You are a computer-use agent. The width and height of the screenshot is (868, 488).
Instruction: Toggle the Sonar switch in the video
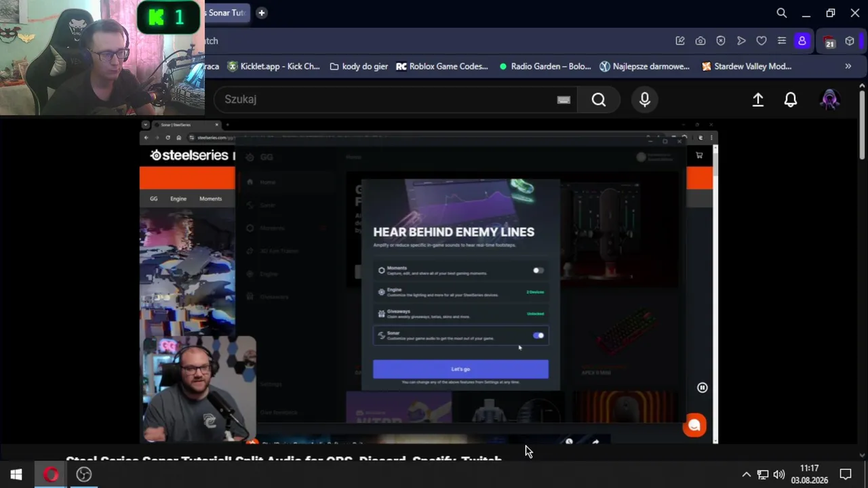(x=538, y=335)
